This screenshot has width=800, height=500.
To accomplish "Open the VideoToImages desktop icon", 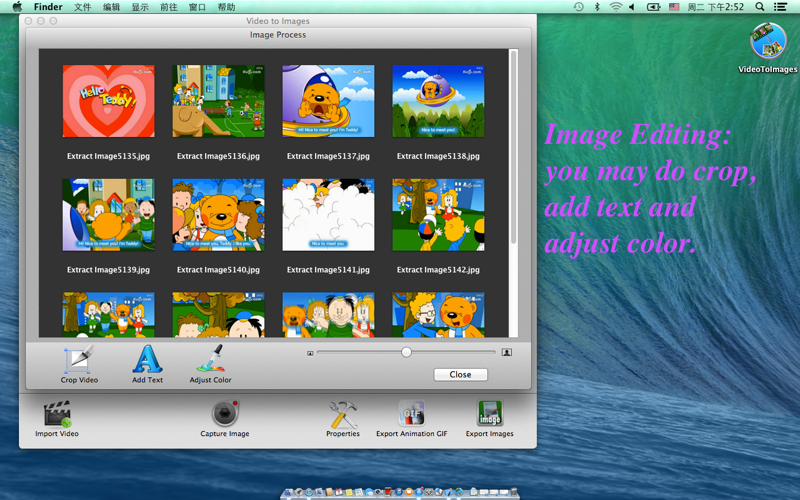I will pos(767,41).
